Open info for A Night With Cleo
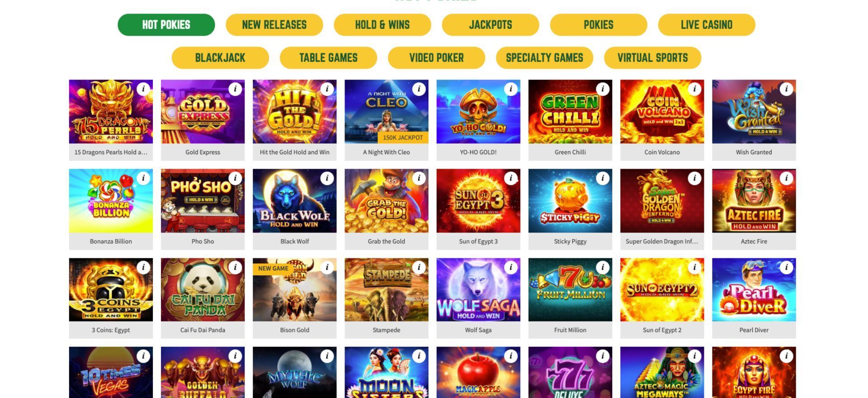868x398 pixels. [x=419, y=89]
